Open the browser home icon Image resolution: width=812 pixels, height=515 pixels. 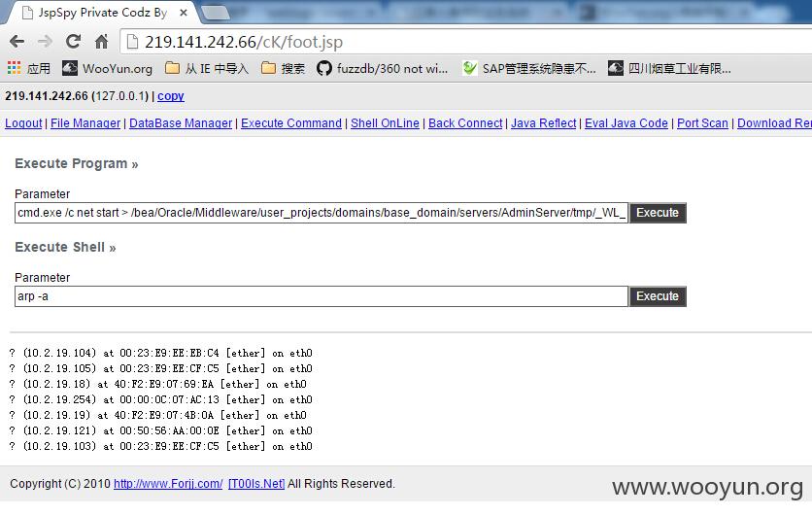[x=101, y=42]
